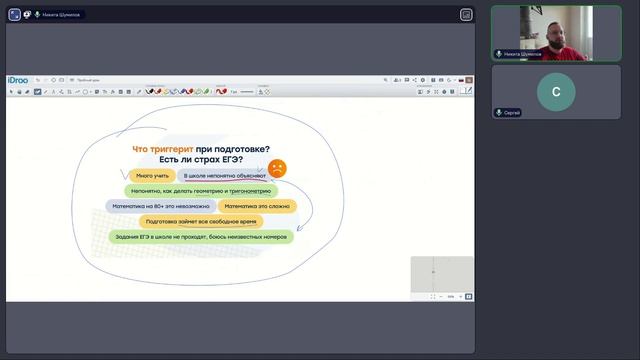Adjust the line thickness selector
640x360 pixels.
[247, 92]
